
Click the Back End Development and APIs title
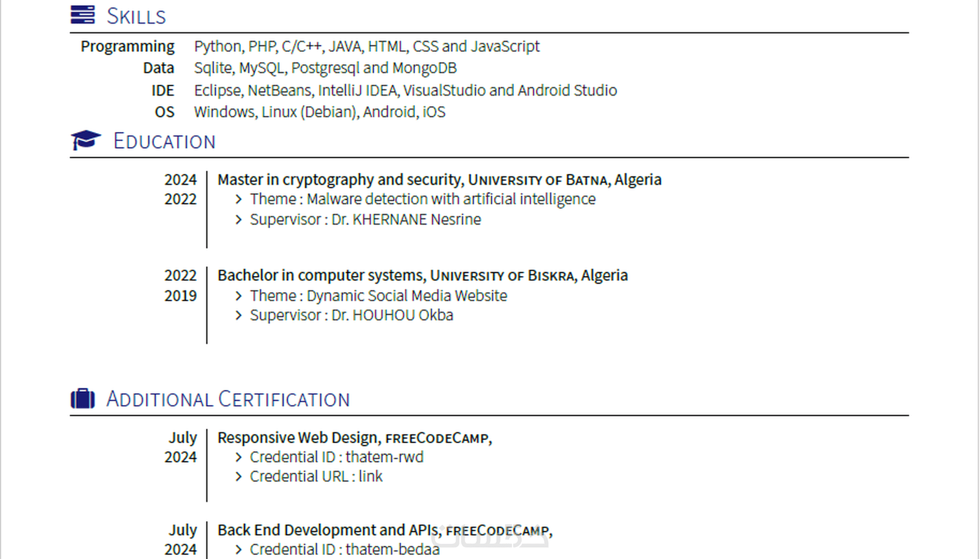329,530
